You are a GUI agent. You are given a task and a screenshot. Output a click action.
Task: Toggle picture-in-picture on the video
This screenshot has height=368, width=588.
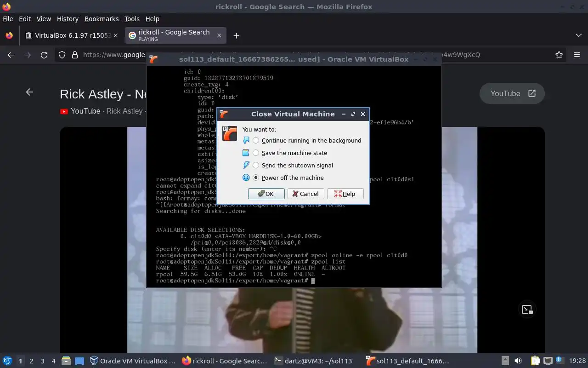click(x=527, y=310)
